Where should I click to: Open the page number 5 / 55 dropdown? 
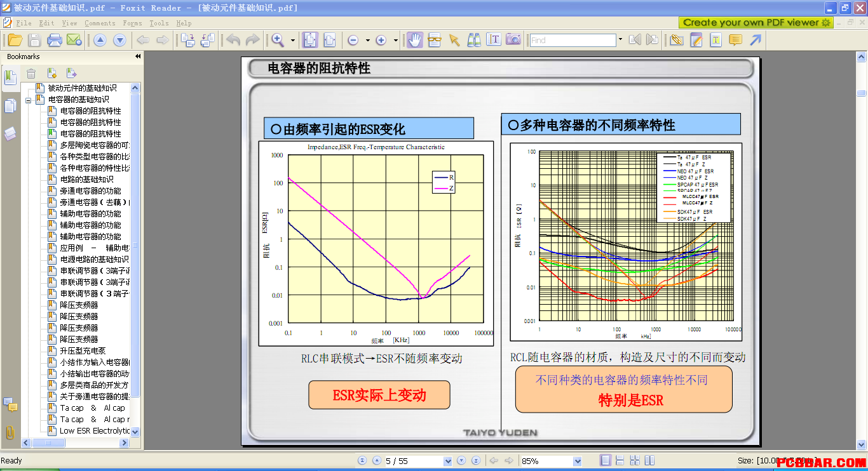click(x=448, y=461)
